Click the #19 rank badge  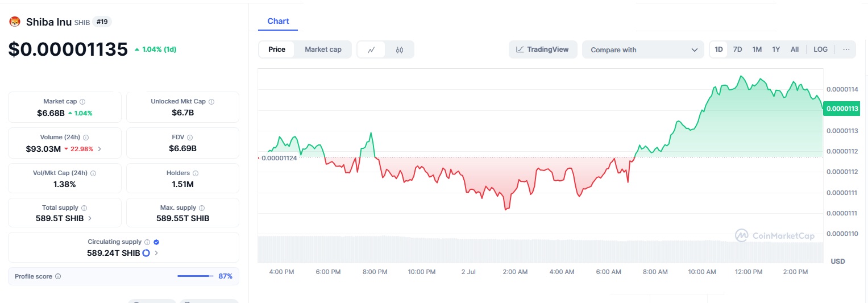(x=103, y=22)
